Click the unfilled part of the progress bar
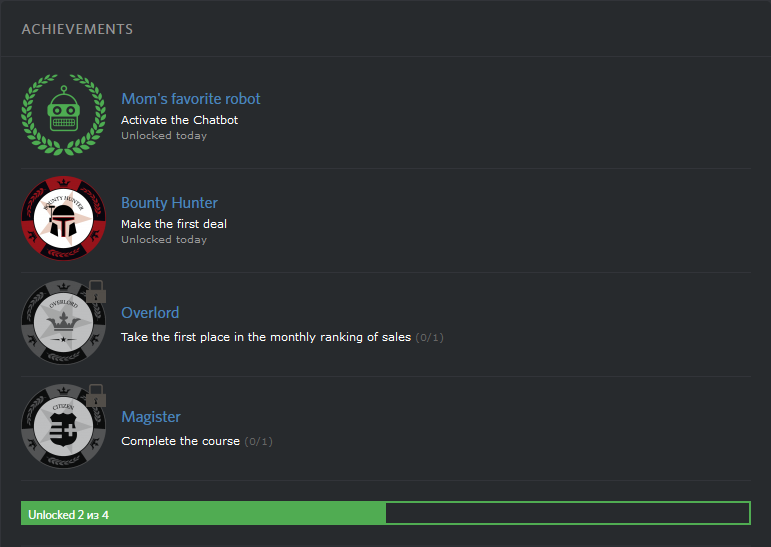The height and width of the screenshot is (547, 771). (566, 514)
